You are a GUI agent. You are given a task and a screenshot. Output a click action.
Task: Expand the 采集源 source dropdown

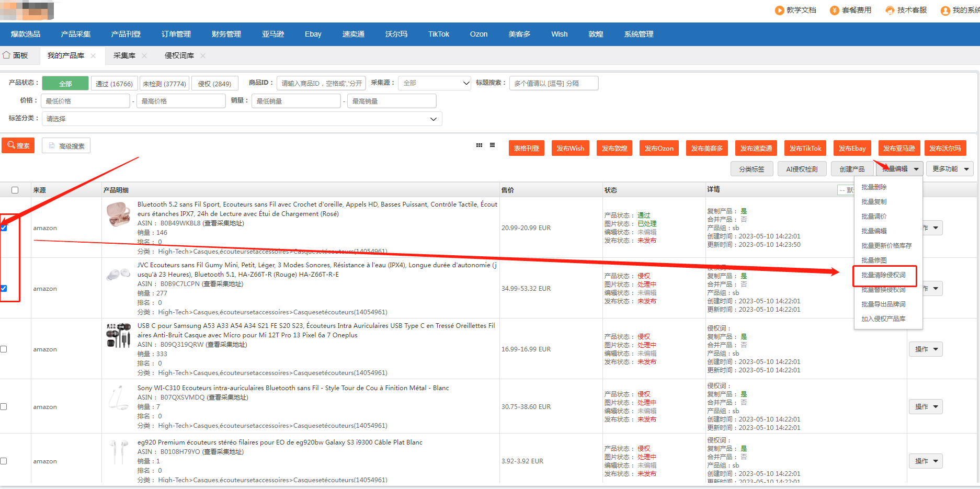[x=435, y=83]
